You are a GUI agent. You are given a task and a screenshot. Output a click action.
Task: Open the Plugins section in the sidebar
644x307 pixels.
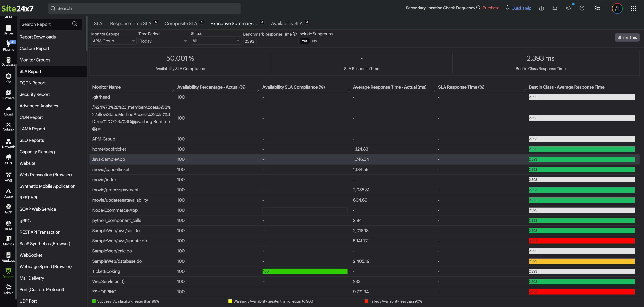(x=8, y=45)
